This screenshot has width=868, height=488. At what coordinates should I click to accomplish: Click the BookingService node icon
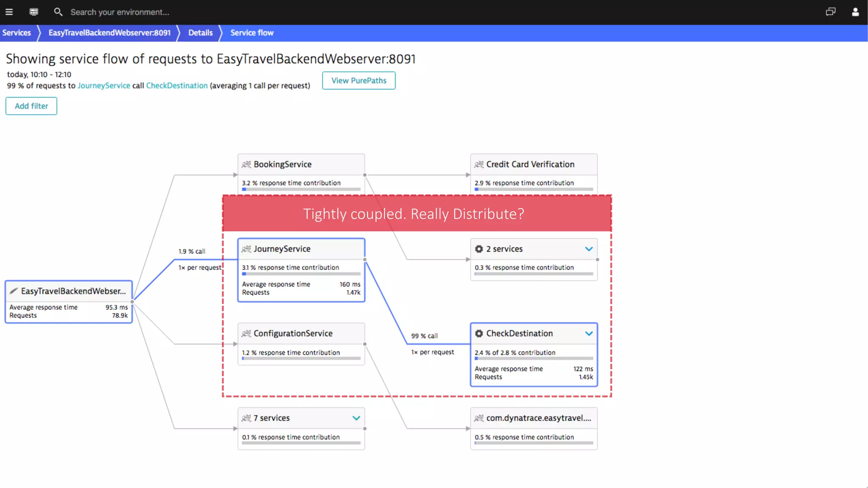[246, 164]
